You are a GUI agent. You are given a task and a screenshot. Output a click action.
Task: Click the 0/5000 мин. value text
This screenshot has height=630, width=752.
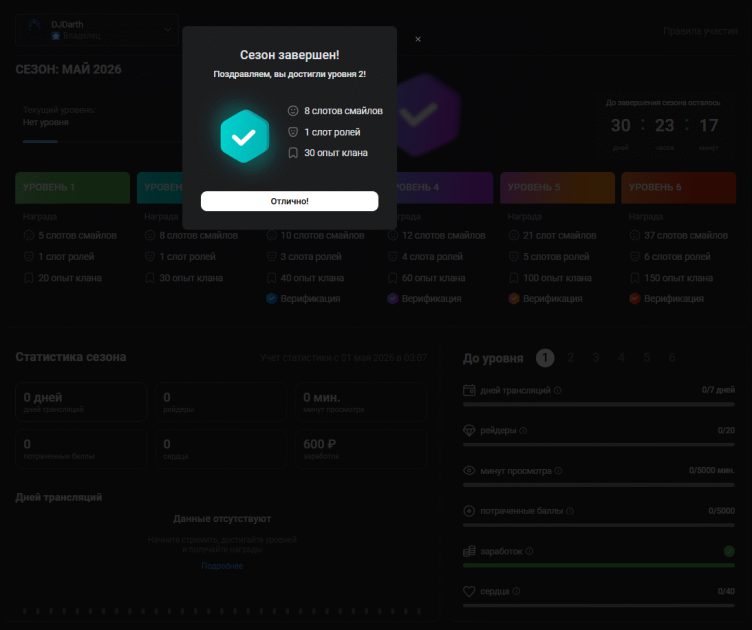pos(712,470)
